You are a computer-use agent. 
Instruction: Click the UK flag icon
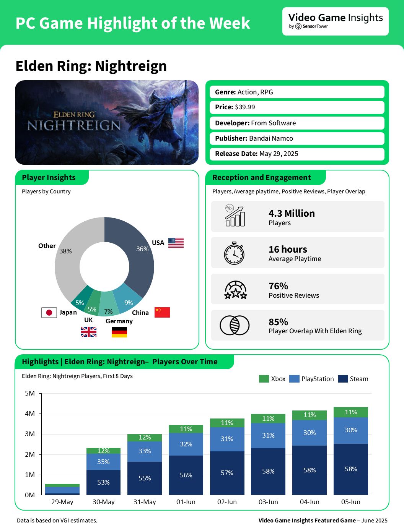point(89,332)
